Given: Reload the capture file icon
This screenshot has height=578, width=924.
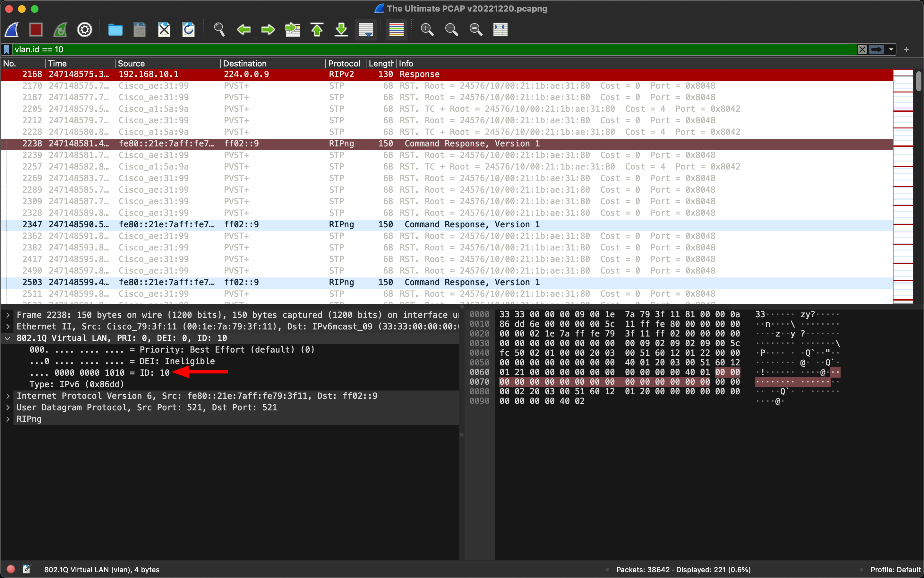Looking at the screenshot, I should [x=189, y=30].
